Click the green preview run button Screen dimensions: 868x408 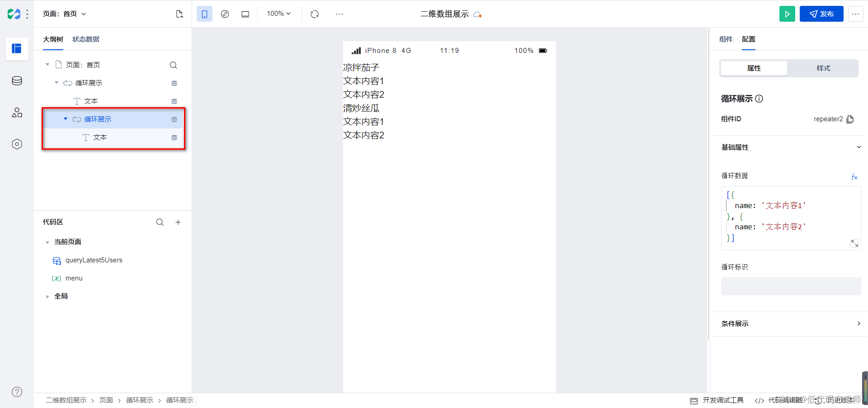click(787, 14)
